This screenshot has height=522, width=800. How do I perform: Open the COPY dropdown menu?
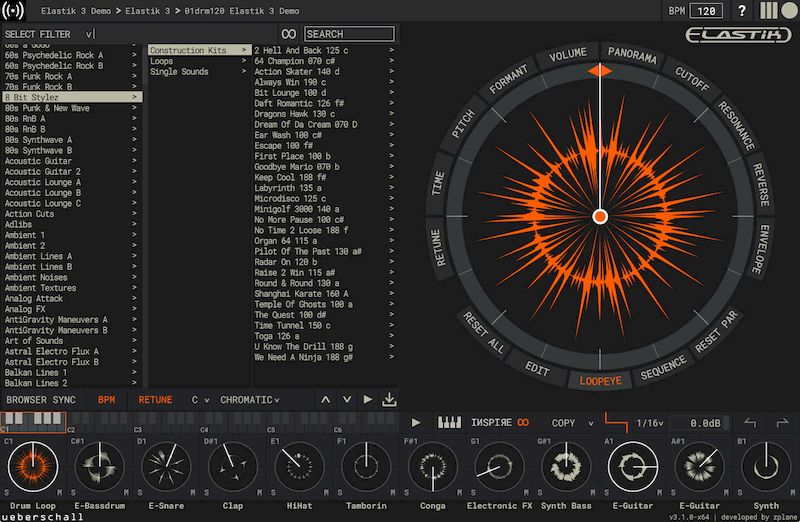(573, 423)
